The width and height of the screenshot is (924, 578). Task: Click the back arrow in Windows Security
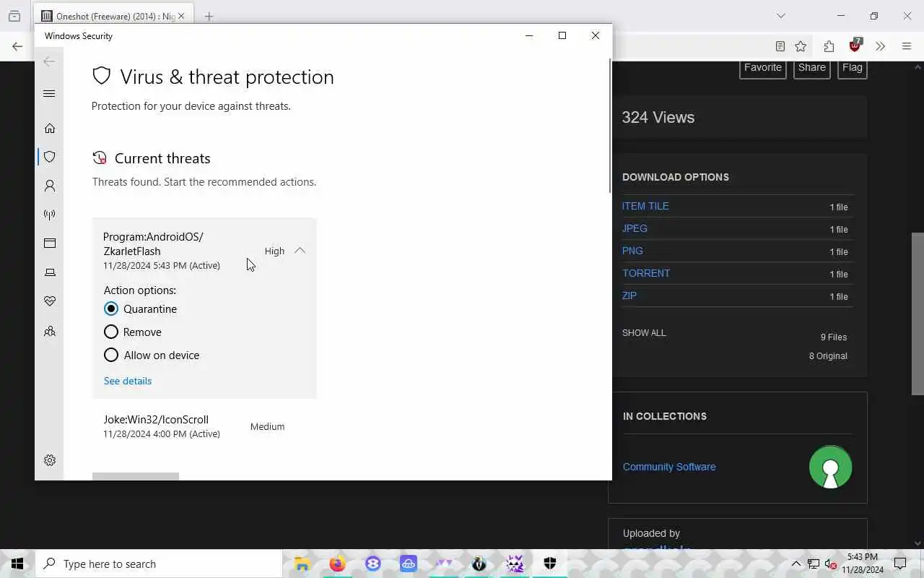[x=49, y=61]
